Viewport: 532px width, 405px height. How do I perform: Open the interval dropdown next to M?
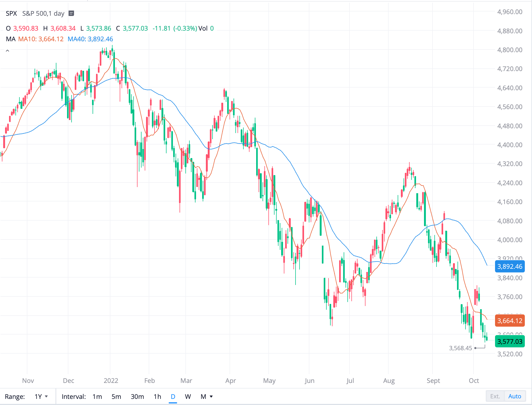coord(211,396)
